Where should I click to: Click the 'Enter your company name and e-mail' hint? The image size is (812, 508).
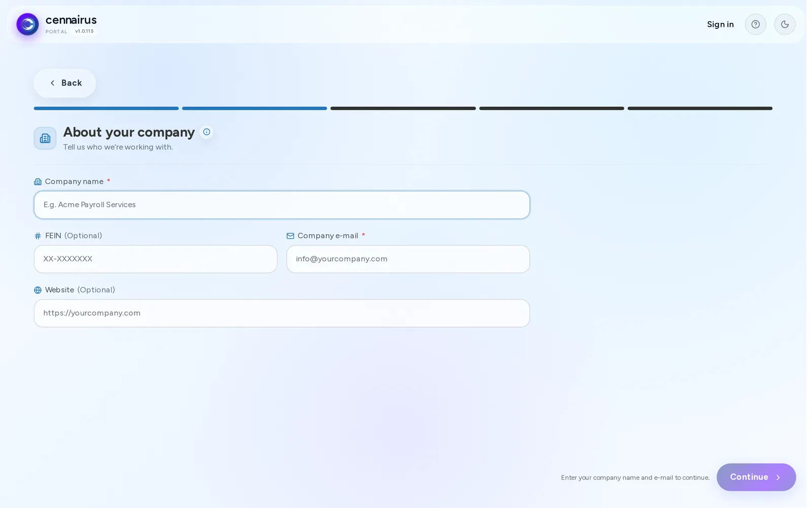(x=635, y=478)
